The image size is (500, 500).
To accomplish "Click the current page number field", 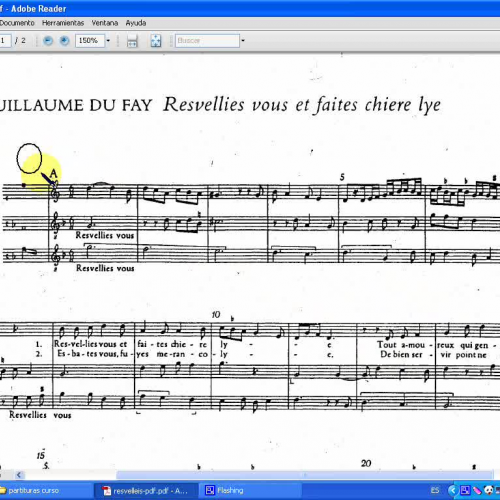I will pyautogui.click(x=5, y=41).
